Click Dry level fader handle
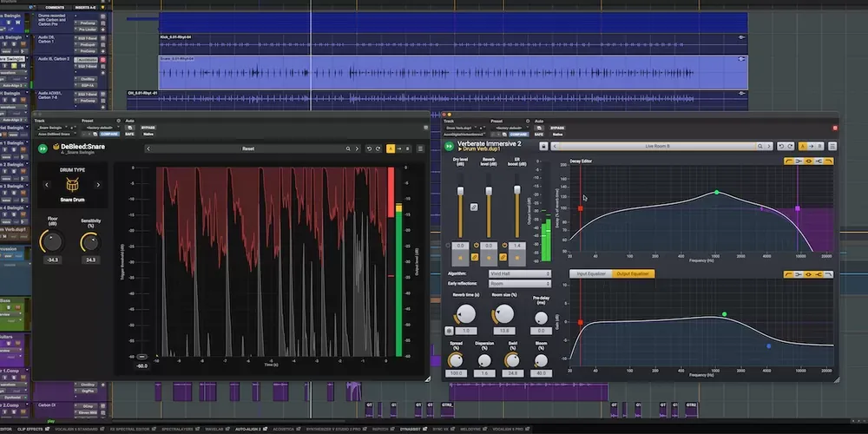 pyautogui.click(x=460, y=190)
